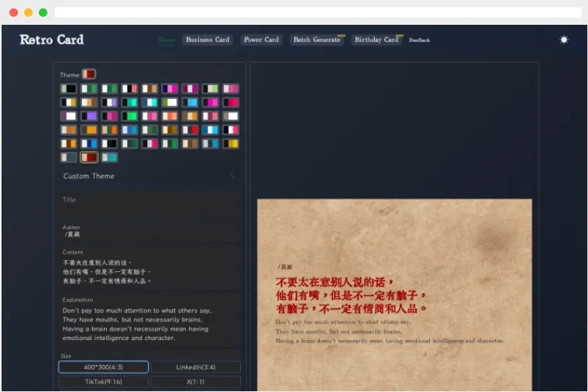Screen dimensions: 588x392
Task: Open the Power Card page
Action: 261,40
